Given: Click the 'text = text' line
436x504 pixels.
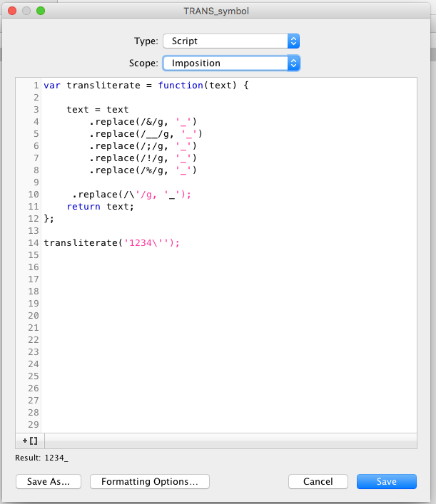Looking at the screenshot, I should click(x=98, y=110).
